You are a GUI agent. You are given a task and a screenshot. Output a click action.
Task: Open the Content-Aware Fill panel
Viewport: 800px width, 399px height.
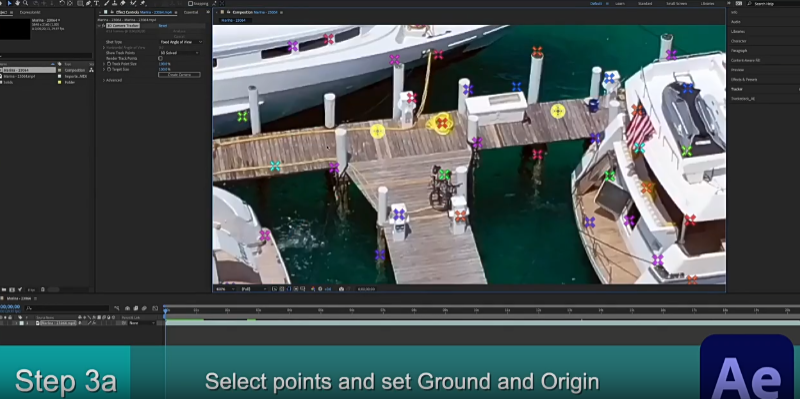(x=745, y=60)
